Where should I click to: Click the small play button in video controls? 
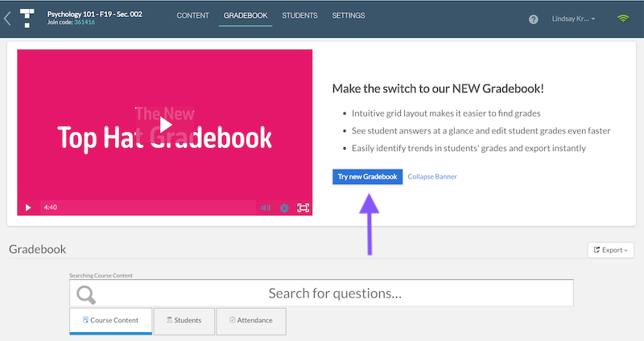28,207
